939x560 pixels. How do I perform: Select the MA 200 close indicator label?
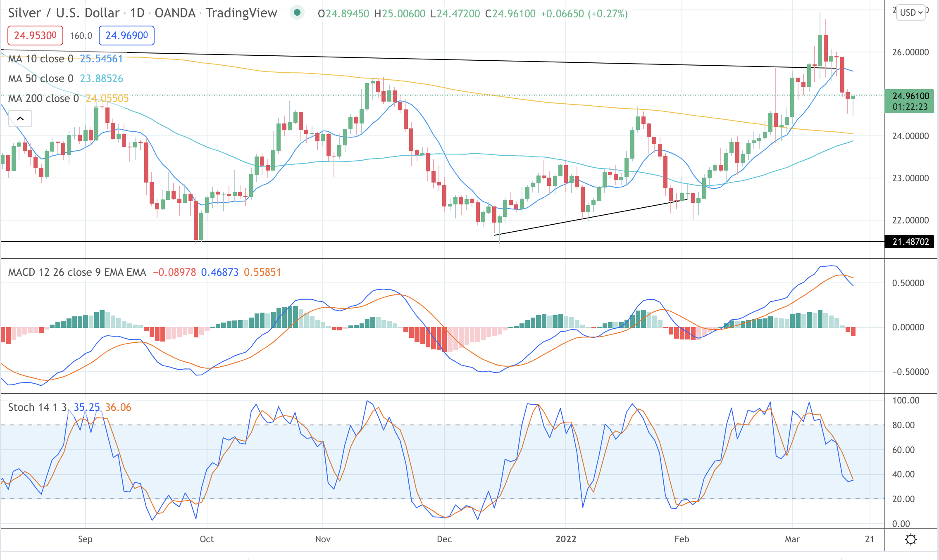coord(43,98)
